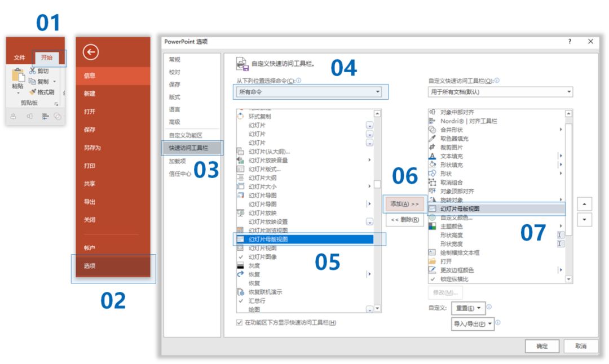Click the scroll down arrow of the left command list

pos(377,309)
